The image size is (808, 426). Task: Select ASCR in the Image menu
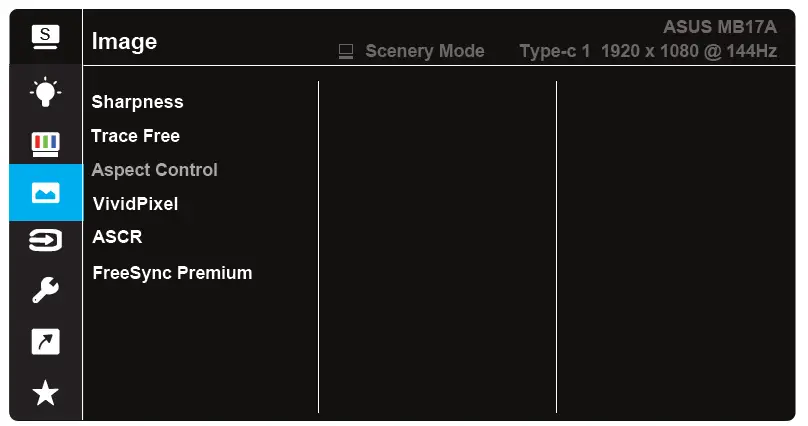click(118, 238)
